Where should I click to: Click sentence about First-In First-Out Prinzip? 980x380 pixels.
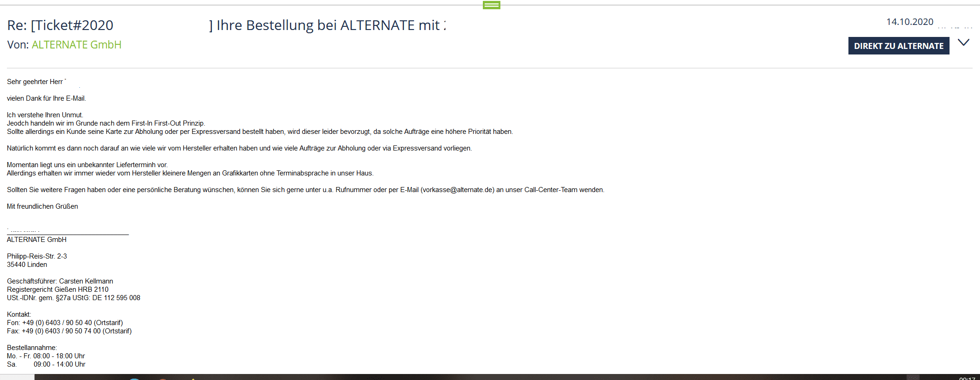tap(106, 123)
